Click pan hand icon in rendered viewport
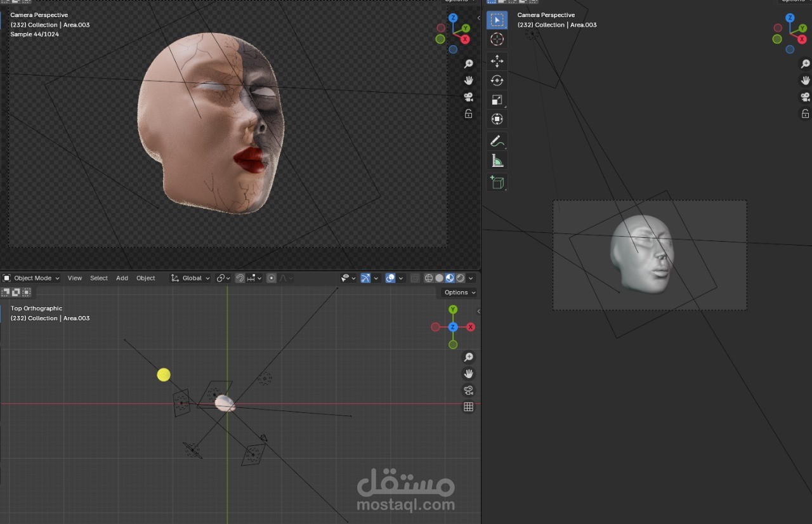The image size is (812, 524). coord(468,81)
